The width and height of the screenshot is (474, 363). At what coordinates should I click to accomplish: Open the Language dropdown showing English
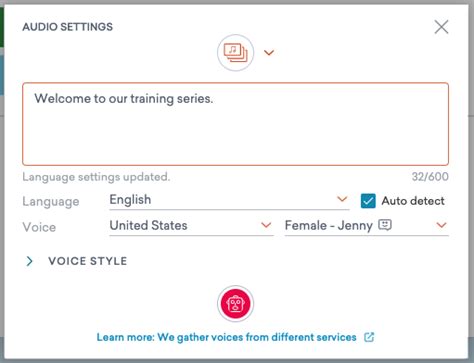[229, 200]
